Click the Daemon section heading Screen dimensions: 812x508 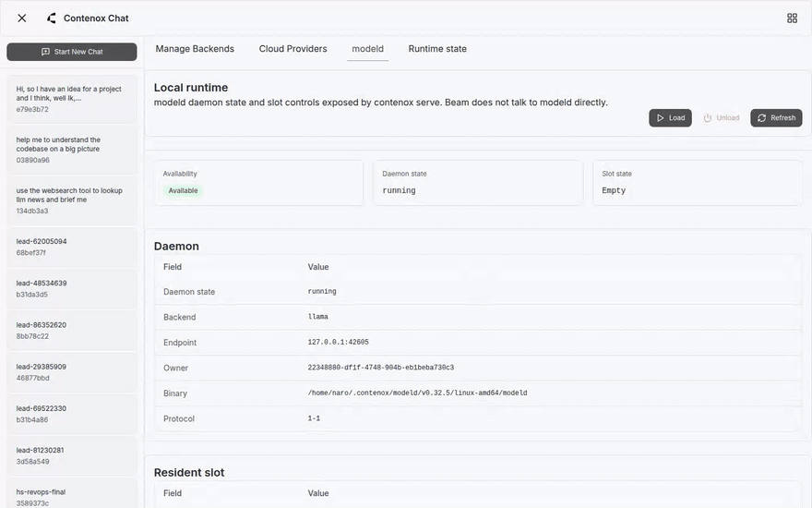click(x=176, y=247)
